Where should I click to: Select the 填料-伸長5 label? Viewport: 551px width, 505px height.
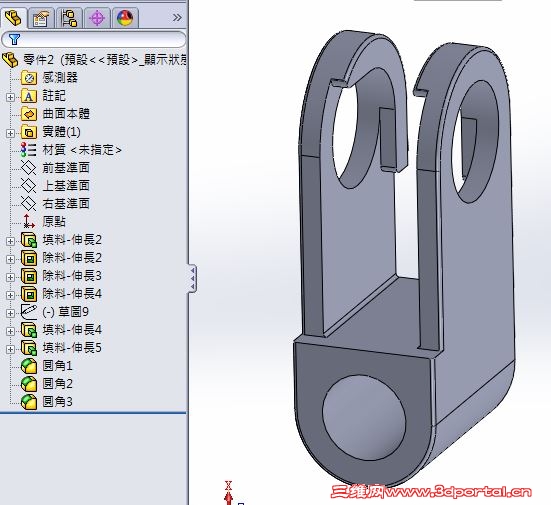pos(72,348)
